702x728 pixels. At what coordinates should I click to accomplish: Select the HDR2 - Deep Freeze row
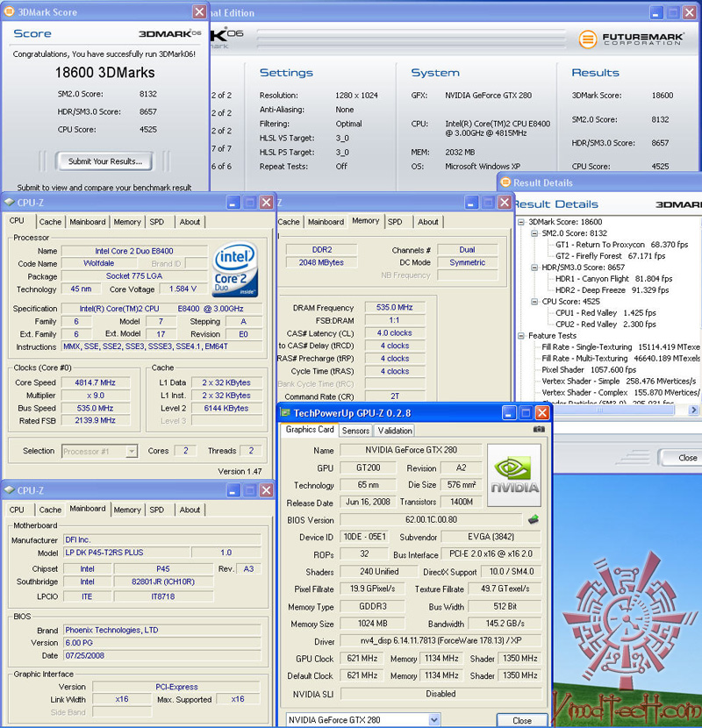(x=612, y=290)
